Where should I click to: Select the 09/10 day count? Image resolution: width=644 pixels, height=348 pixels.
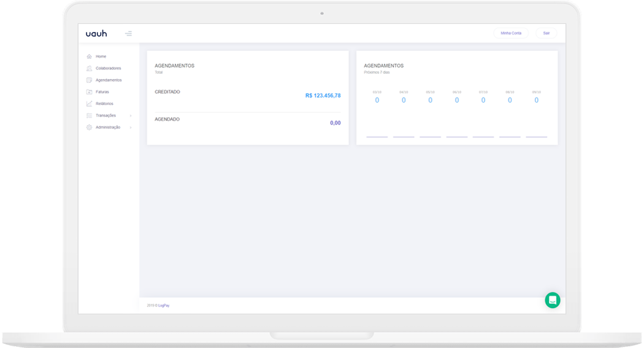click(x=536, y=100)
